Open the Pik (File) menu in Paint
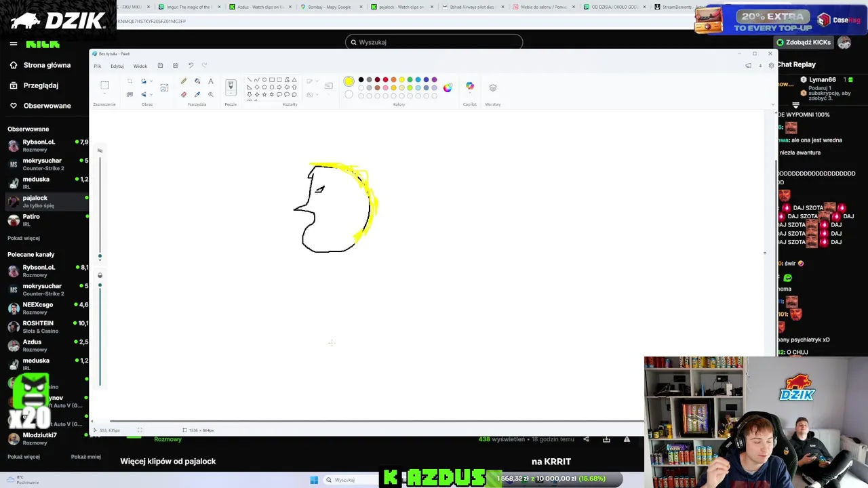The image size is (868, 488). 98,66
